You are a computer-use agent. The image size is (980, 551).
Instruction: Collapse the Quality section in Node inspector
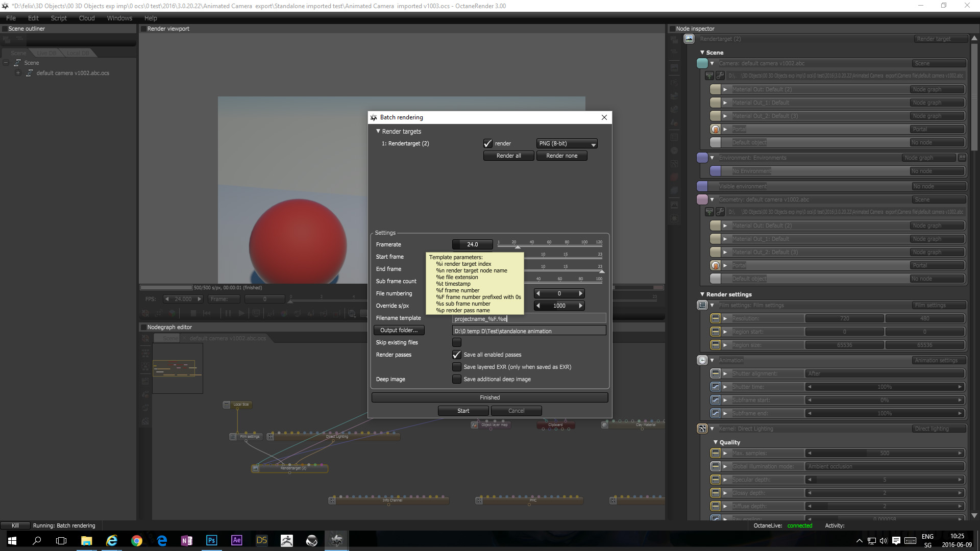coord(716,442)
